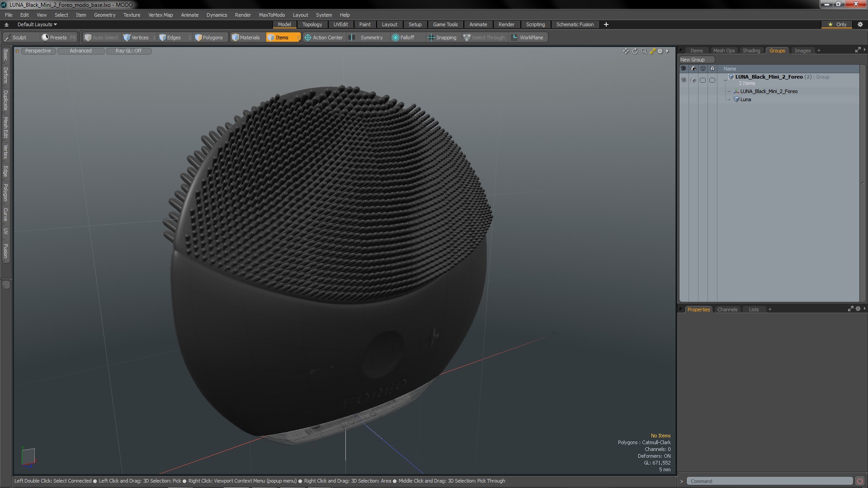
Task: Click the orange viewport active dot
Action: pyautogui.click(x=17, y=51)
